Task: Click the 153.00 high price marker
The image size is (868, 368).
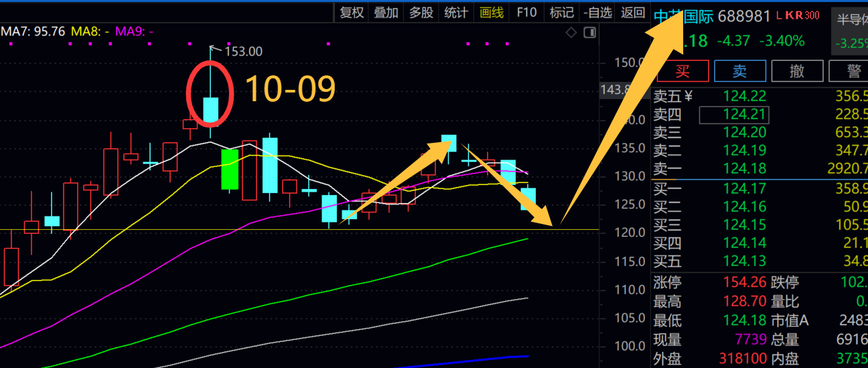Action: 242,51
